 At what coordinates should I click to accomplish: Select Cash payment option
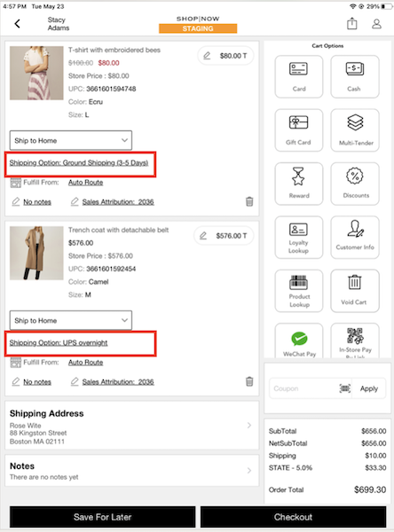pyautogui.click(x=355, y=76)
